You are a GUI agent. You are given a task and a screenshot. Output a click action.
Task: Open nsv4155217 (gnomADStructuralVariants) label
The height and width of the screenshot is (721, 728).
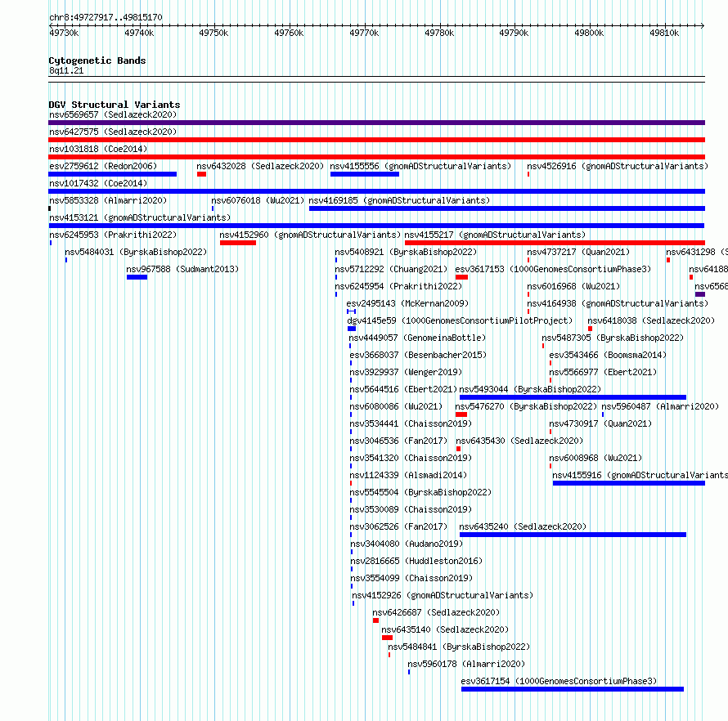495,235
